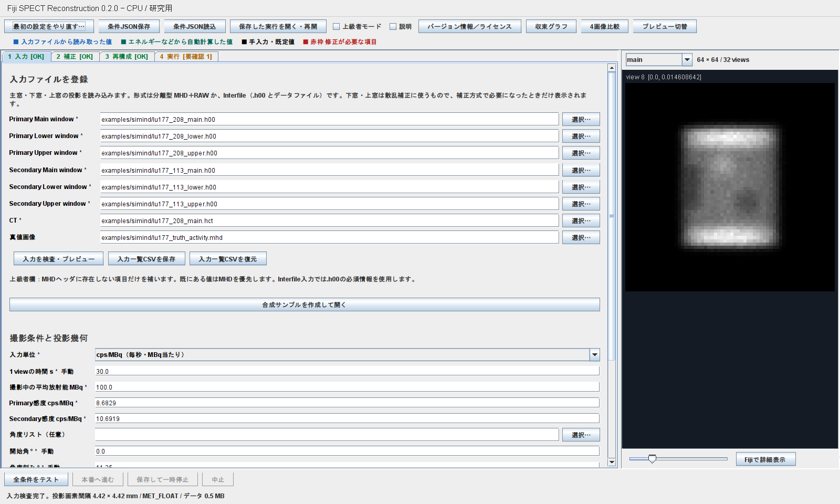The width and height of the screenshot is (840, 504).
Task: Open 4画像比較 comparison
Action: click(605, 26)
